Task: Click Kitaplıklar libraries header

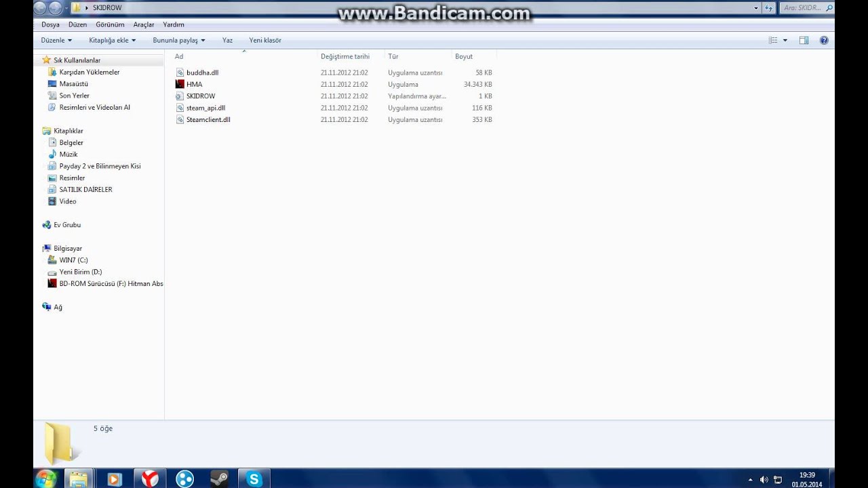Action: coord(68,131)
